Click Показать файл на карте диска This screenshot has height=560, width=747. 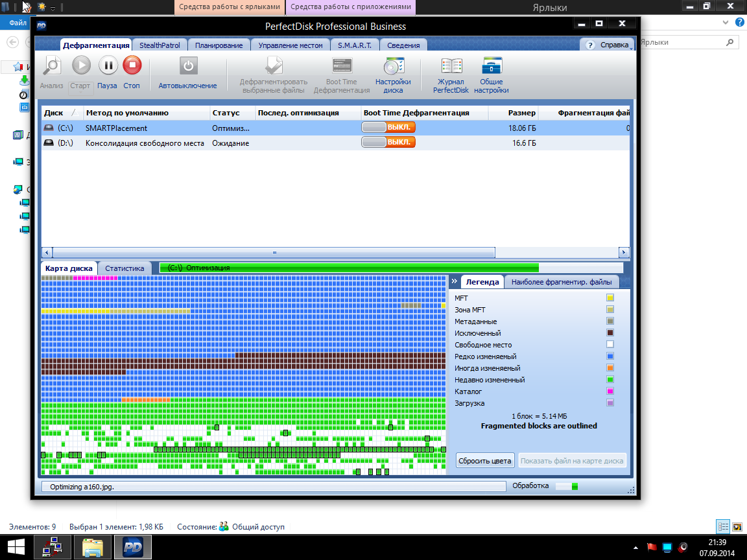pyautogui.click(x=572, y=460)
